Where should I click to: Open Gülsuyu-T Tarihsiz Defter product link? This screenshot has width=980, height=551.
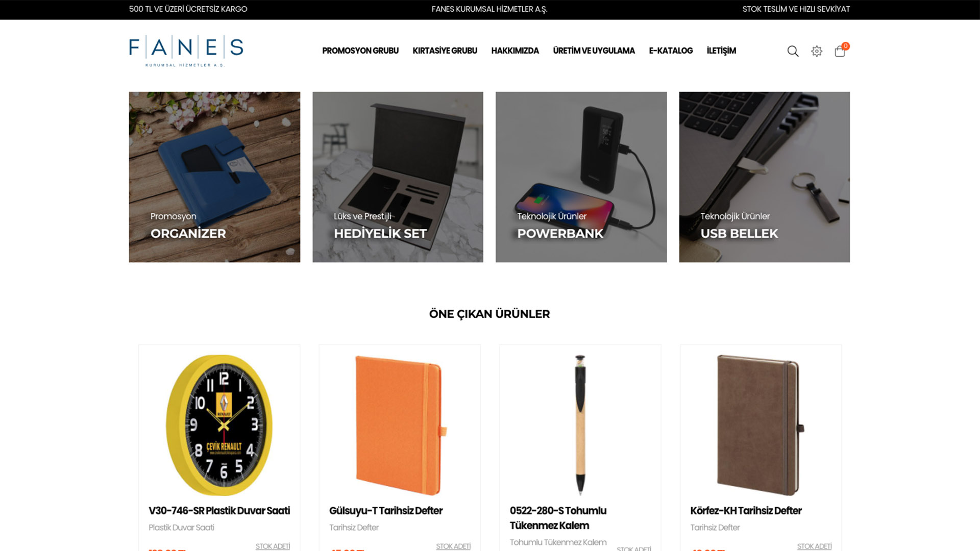[386, 511]
